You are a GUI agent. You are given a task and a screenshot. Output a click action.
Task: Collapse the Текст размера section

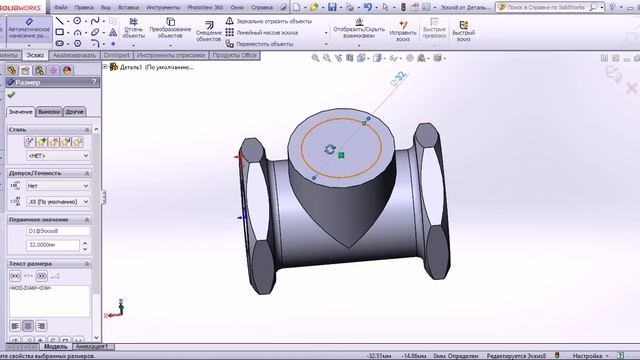pos(87,264)
